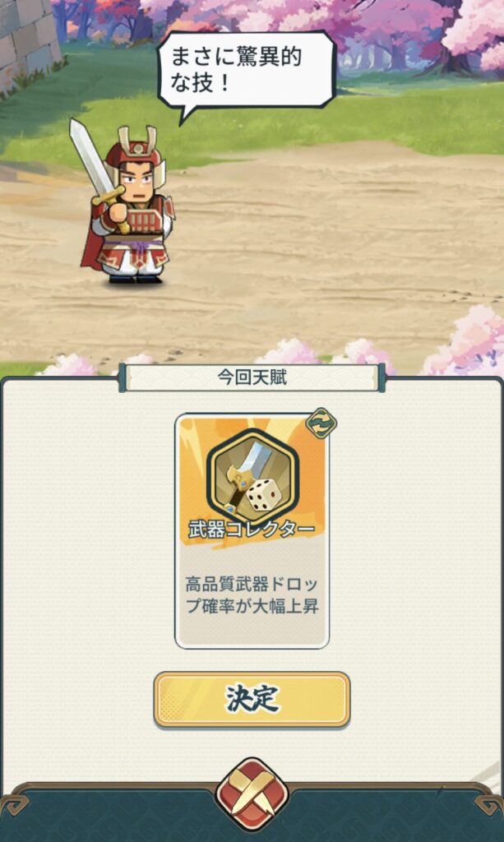Select the 武器コレクター talent card

pyautogui.click(x=252, y=530)
